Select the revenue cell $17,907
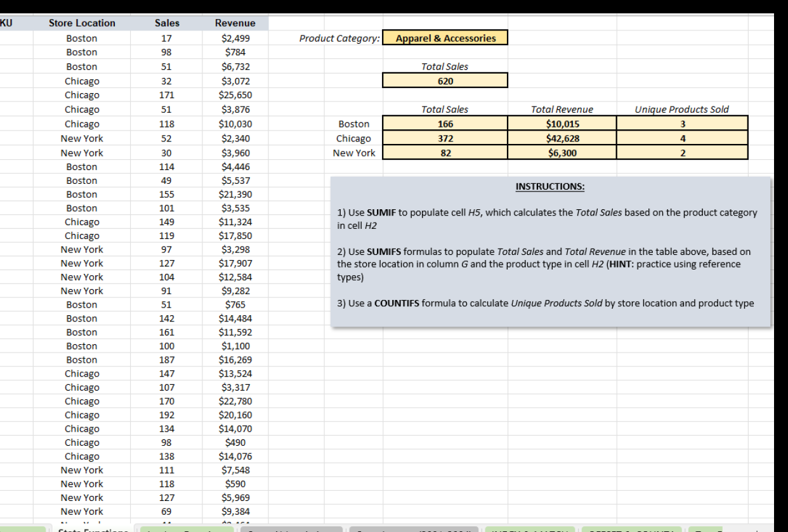This screenshot has width=788, height=532. point(235,263)
